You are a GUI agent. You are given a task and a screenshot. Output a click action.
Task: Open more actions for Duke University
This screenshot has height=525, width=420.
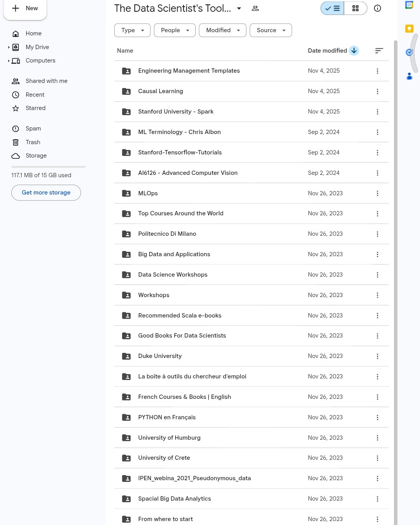point(378,356)
